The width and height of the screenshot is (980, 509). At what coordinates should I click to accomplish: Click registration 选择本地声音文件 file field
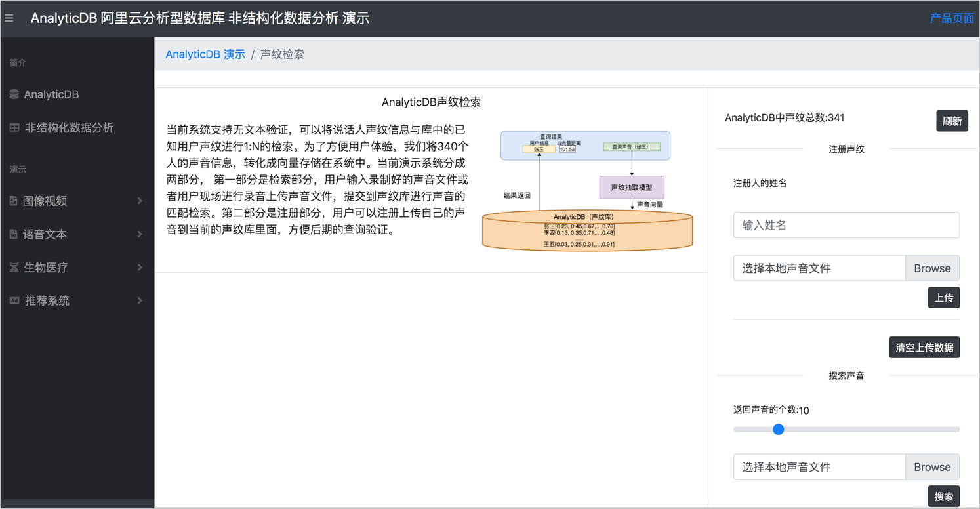tap(819, 268)
